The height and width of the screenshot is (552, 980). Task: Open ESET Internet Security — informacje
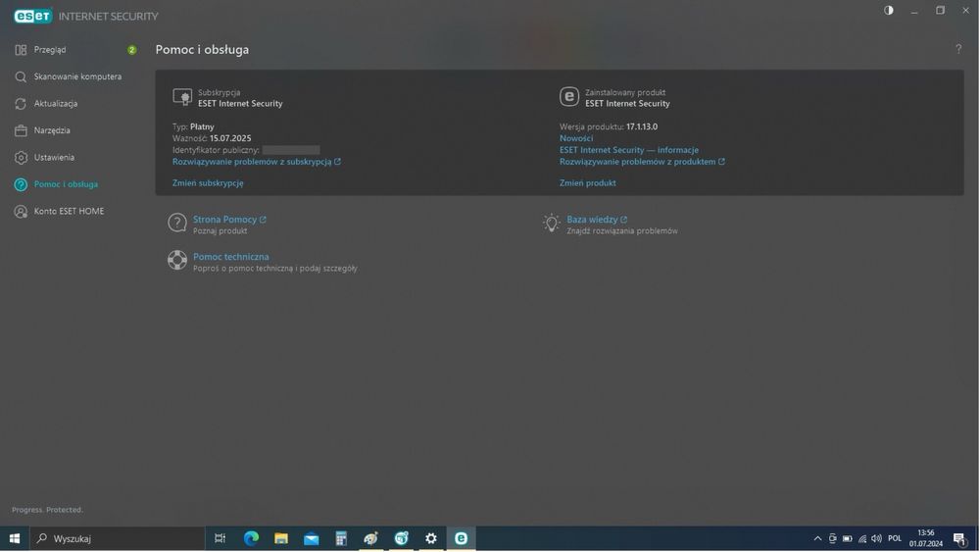pyautogui.click(x=629, y=150)
